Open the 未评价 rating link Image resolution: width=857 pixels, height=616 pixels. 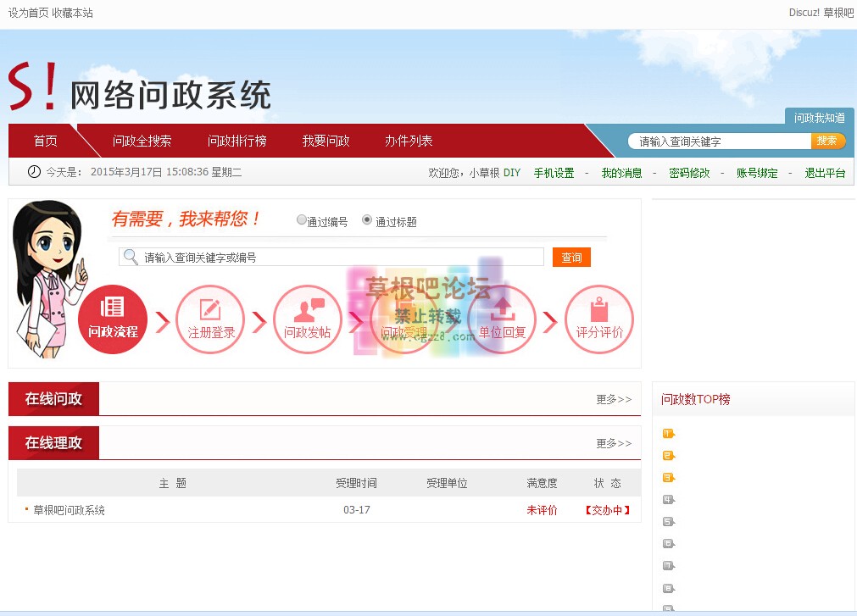[541, 510]
